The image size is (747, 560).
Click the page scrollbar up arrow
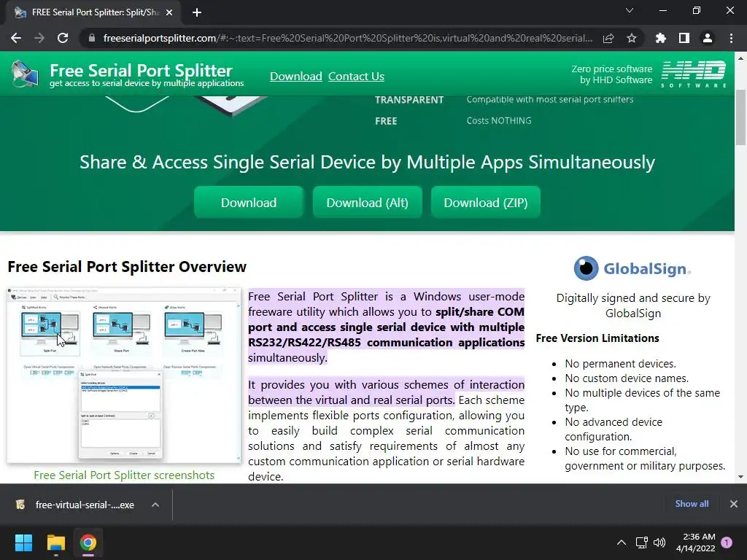(741, 58)
